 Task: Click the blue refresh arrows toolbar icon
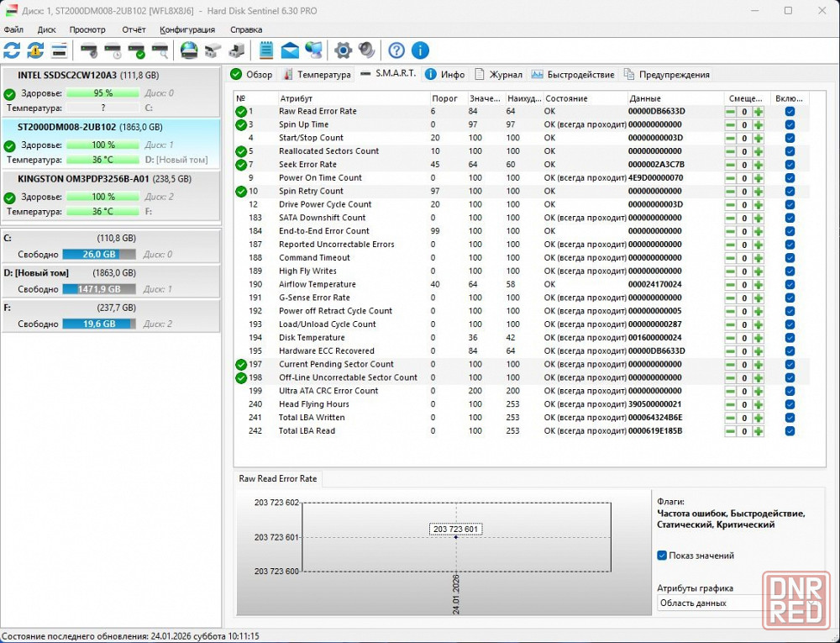pyautogui.click(x=12, y=50)
